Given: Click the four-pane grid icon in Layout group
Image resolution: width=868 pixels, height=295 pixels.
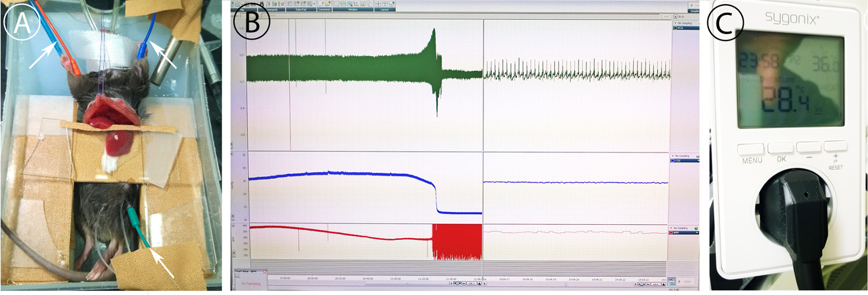Looking at the screenshot, I should [x=378, y=3].
